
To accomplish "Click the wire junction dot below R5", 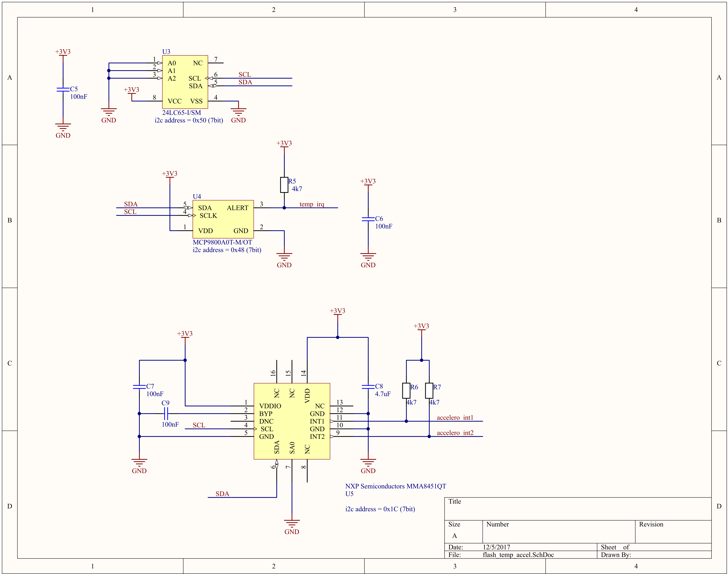I will pyautogui.click(x=284, y=208).
